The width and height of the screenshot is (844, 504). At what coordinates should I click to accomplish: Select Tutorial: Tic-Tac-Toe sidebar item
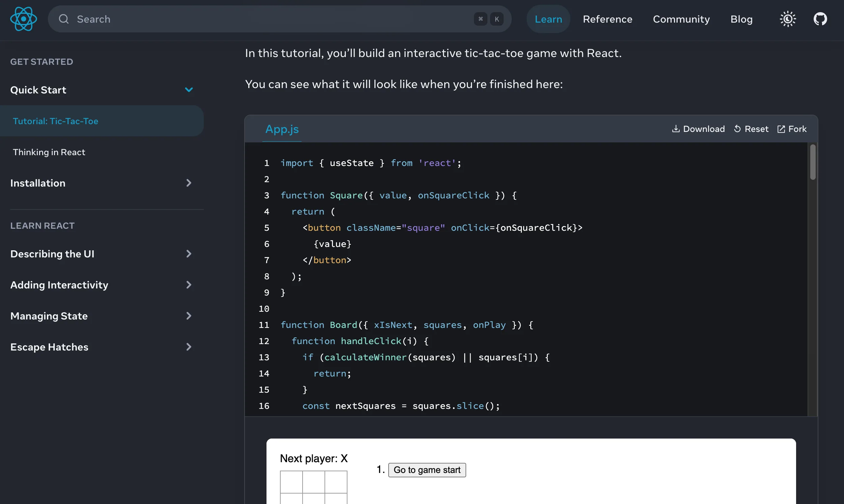click(x=102, y=121)
